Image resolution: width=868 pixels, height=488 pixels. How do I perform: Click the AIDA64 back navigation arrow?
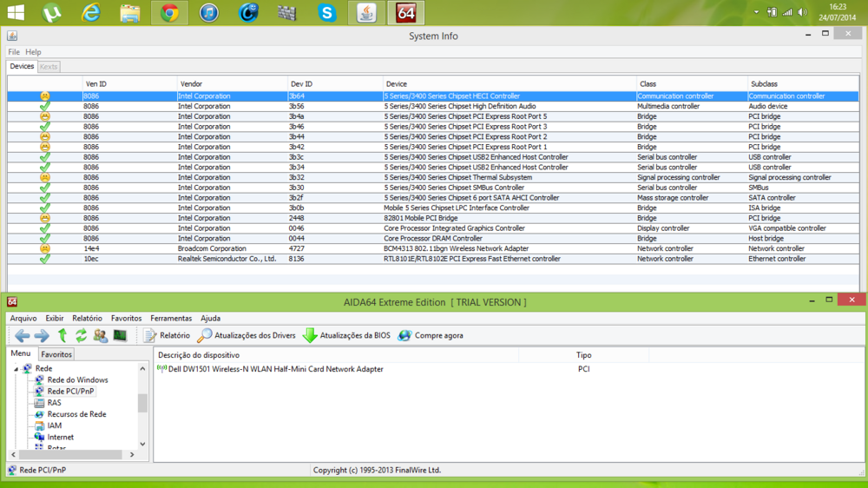tap(23, 335)
